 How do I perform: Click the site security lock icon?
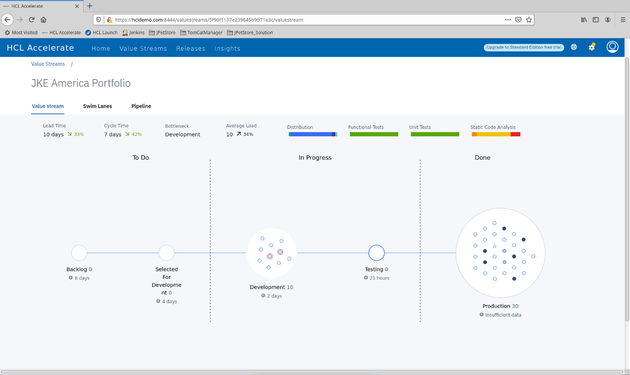(109, 19)
